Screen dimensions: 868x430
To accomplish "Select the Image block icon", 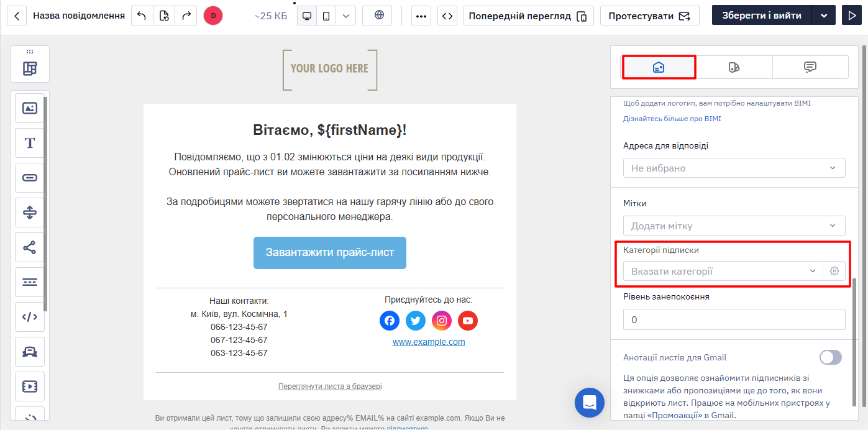I will point(30,108).
